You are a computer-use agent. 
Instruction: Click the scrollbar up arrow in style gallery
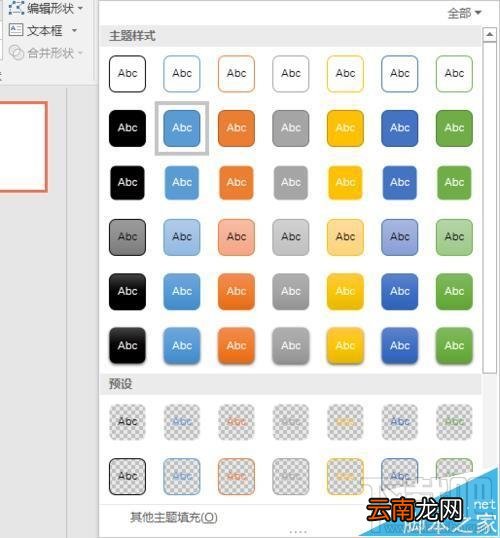[489, 34]
